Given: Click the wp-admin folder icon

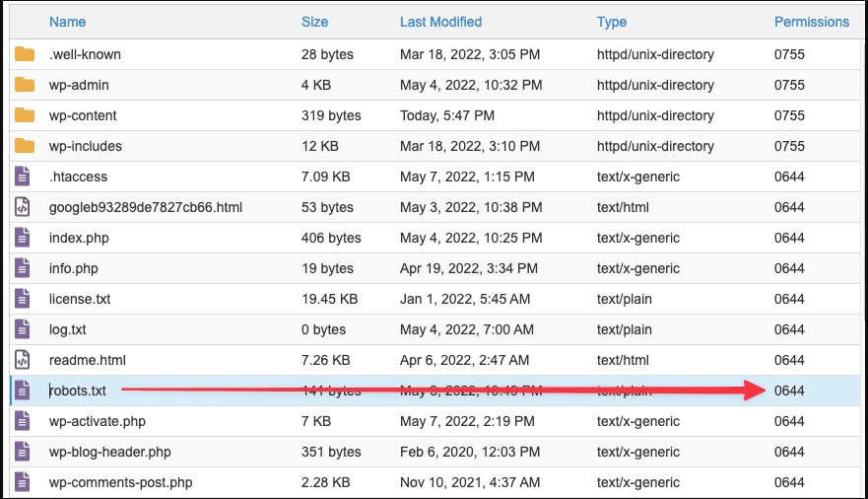Looking at the screenshot, I should (x=25, y=85).
